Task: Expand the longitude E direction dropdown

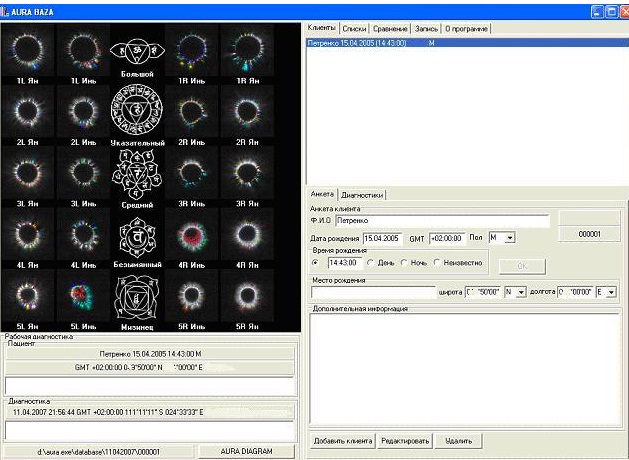Action: tap(612, 292)
